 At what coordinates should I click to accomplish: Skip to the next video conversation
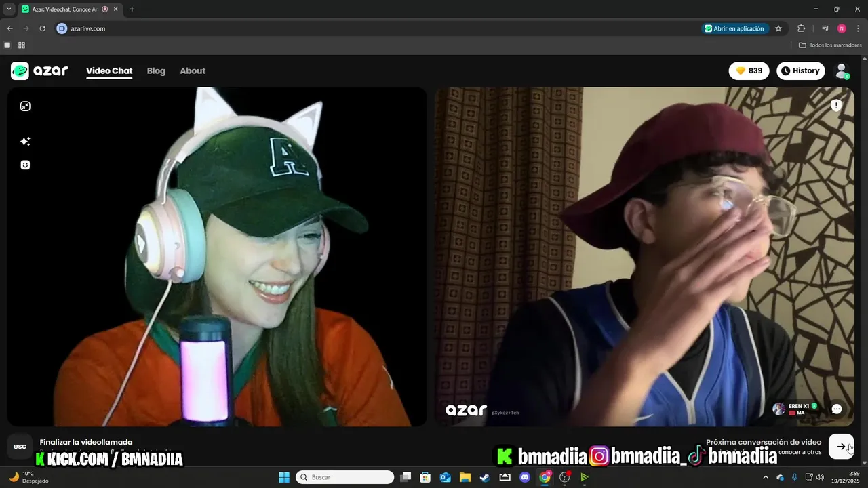click(841, 446)
